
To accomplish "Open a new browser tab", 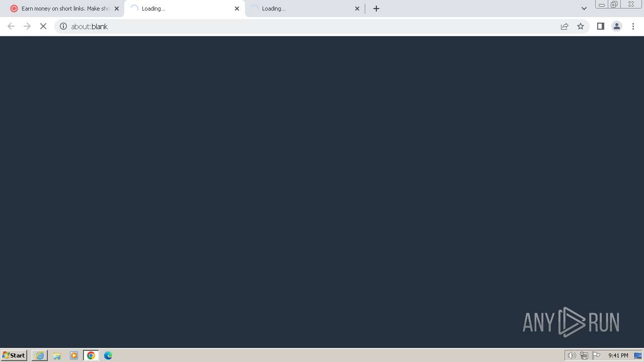I will coord(376,9).
